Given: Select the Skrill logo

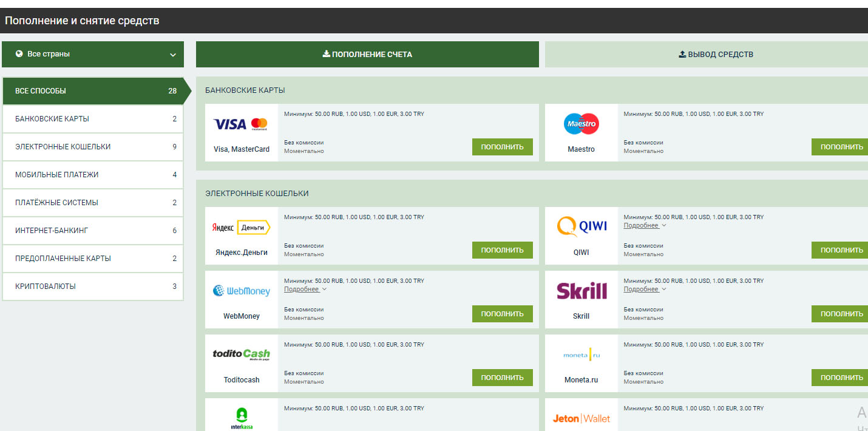Looking at the screenshot, I should pyautogui.click(x=581, y=291).
